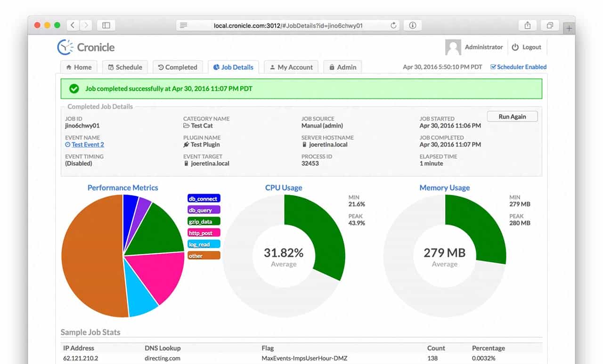
Task: Go to the Admin tab
Action: click(x=342, y=67)
